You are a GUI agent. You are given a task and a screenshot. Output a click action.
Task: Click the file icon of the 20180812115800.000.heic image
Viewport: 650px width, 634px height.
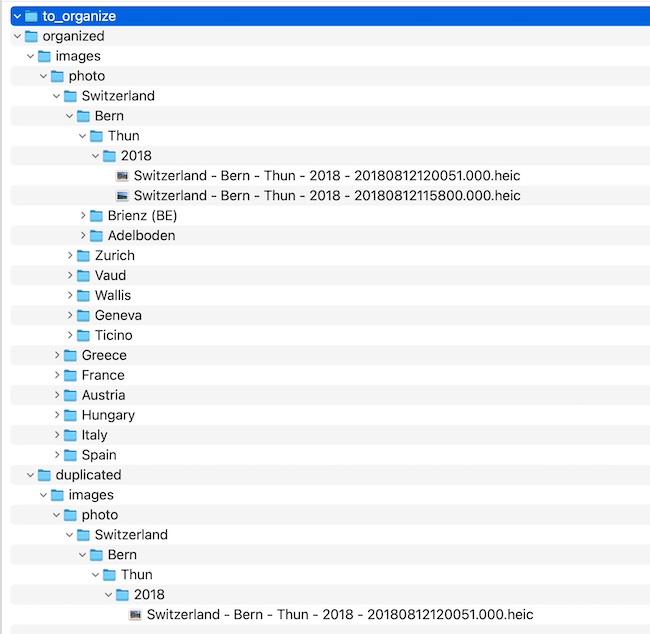coord(122,196)
